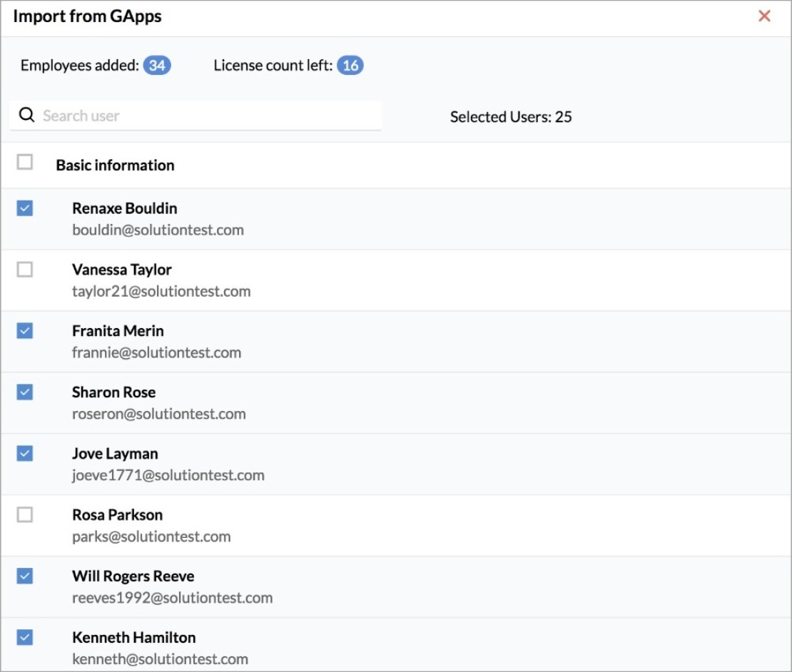
Task: Click the name Vanessa Taylor
Action: point(122,270)
